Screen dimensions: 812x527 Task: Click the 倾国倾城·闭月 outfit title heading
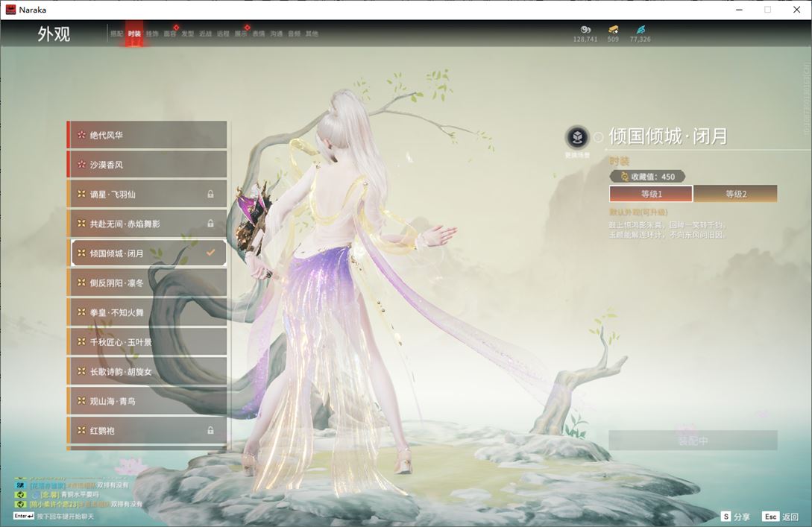tap(668, 136)
